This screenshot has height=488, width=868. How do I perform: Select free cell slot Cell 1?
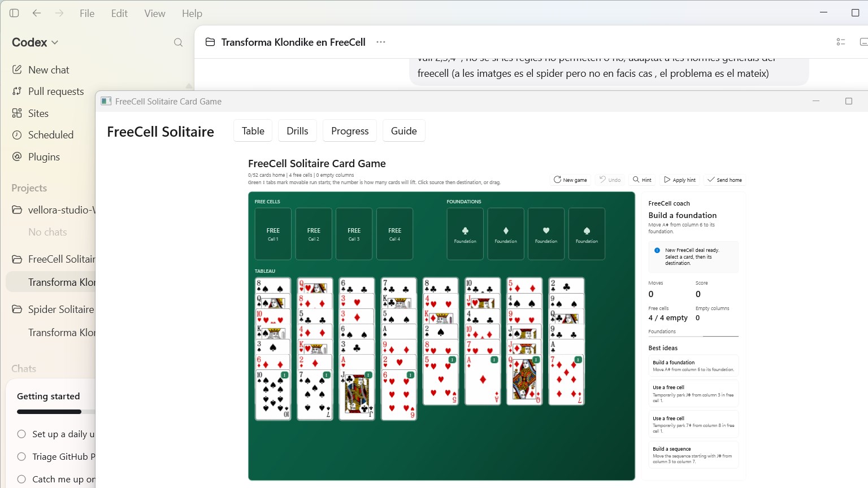coord(273,234)
